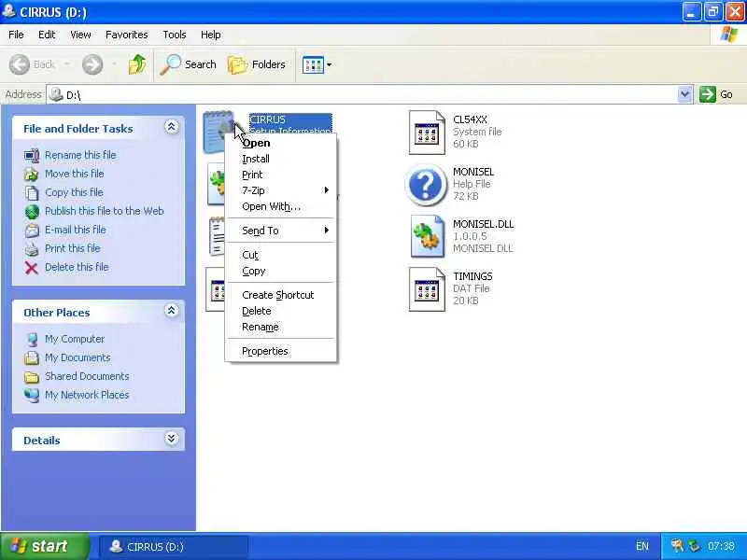Viewport: 747px width, 560px height.
Task: Click the Print this file link
Action: [73, 248]
